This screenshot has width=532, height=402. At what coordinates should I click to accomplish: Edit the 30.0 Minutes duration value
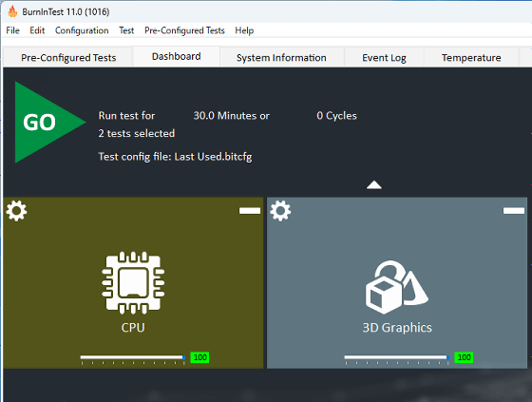(x=232, y=116)
